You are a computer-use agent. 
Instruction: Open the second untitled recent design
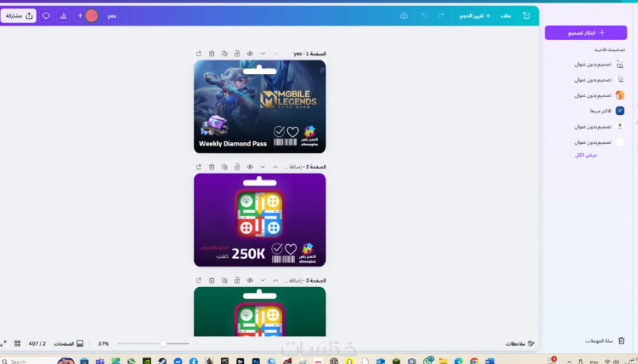(599, 80)
